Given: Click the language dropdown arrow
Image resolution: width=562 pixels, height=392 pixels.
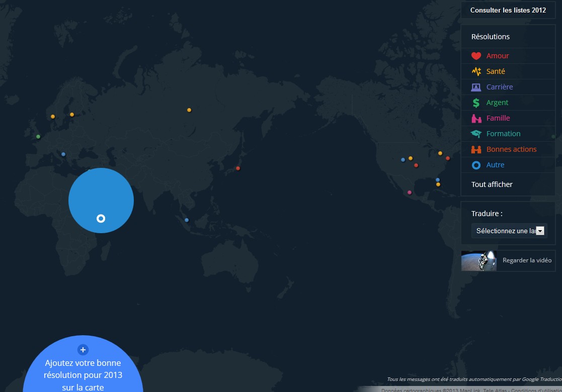Looking at the screenshot, I should (x=540, y=231).
